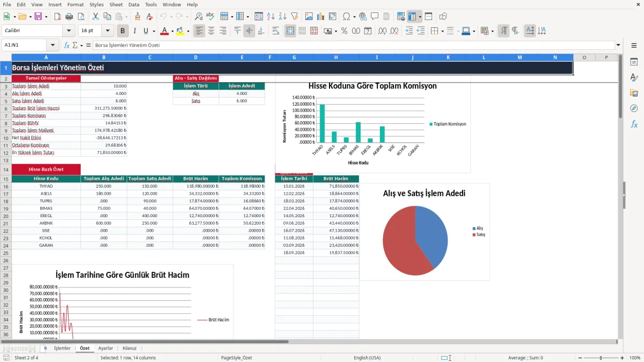Viewport: 644px width, 362px height.
Task: Click the Save document icon
Action: tap(38, 17)
